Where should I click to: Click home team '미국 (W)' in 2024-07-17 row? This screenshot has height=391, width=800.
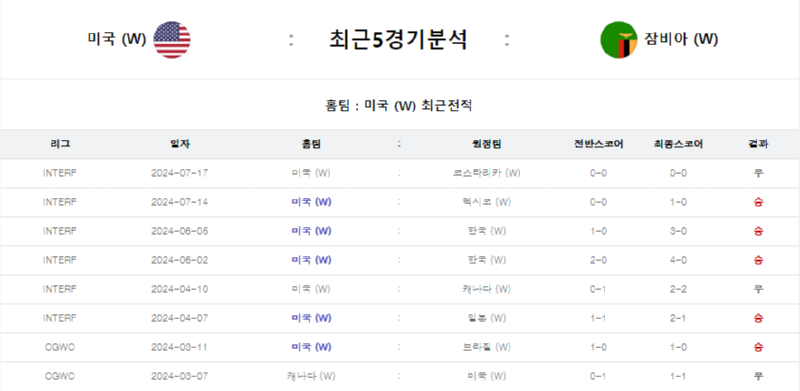pos(311,173)
